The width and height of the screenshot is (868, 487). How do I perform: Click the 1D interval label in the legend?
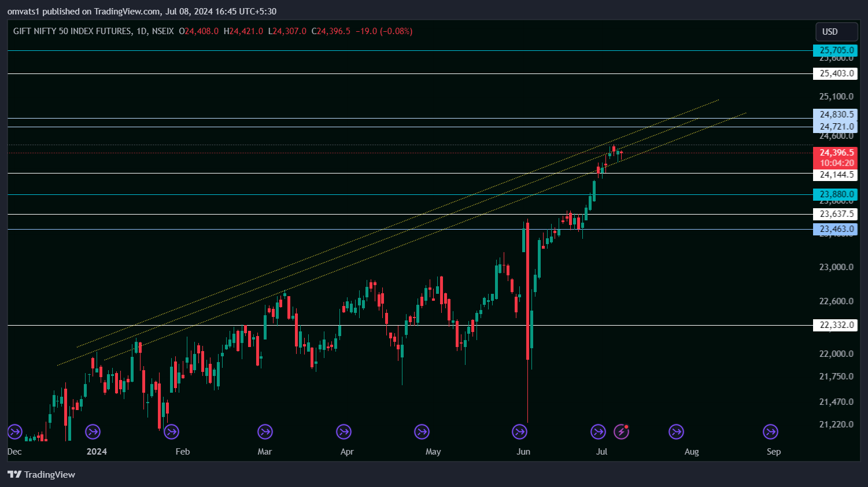click(x=142, y=31)
